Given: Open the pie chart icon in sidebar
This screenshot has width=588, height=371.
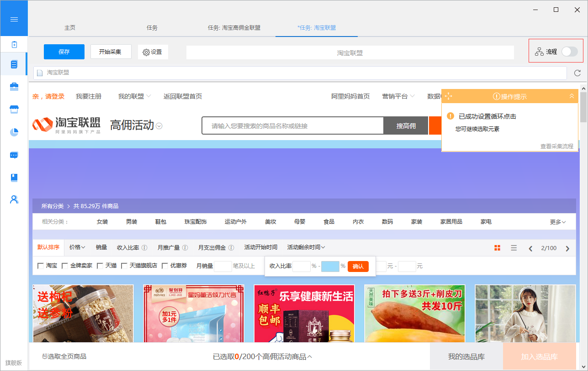Looking at the screenshot, I should (14, 132).
